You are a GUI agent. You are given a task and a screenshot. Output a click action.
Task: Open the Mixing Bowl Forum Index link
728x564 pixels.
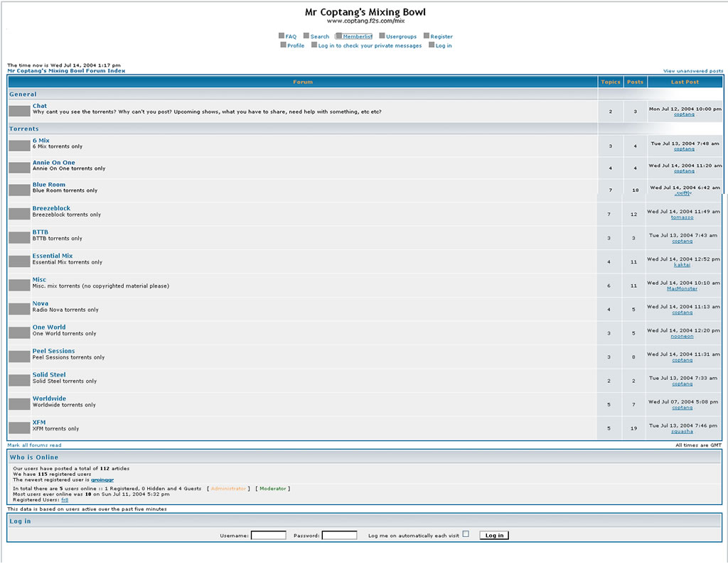pos(66,71)
